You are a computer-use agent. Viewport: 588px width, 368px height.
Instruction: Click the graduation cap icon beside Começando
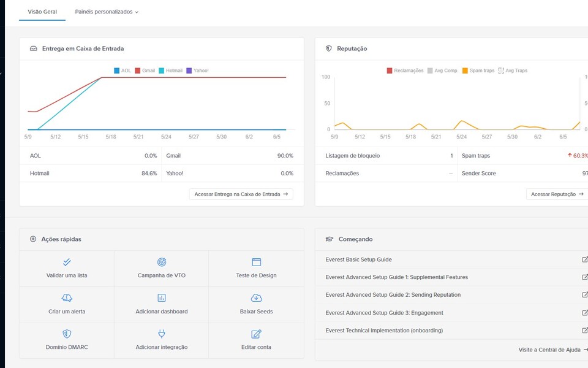click(x=330, y=239)
